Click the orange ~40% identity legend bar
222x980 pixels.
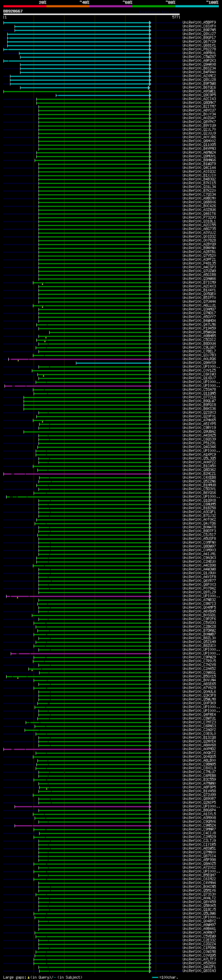click(68, 7)
